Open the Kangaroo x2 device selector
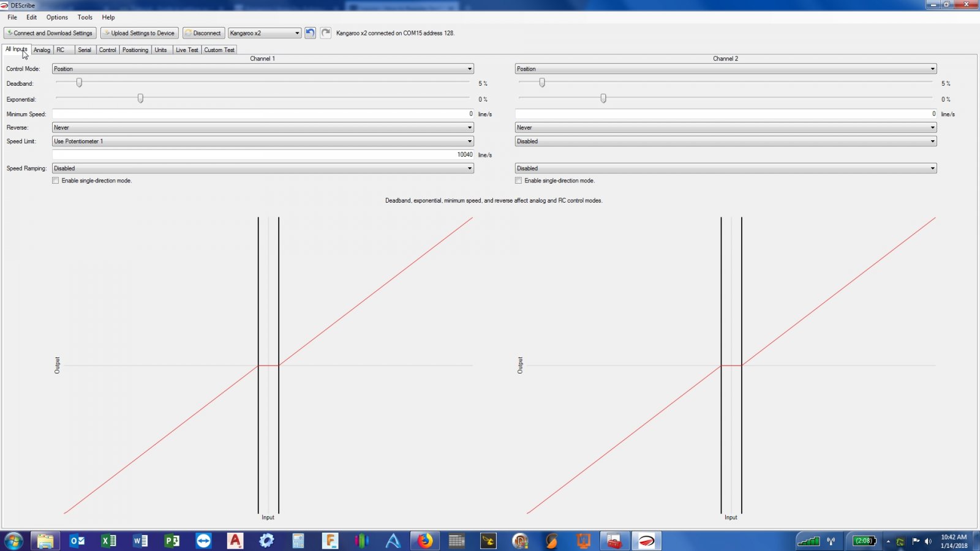The height and width of the screenshot is (551, 980). (265, 33)
